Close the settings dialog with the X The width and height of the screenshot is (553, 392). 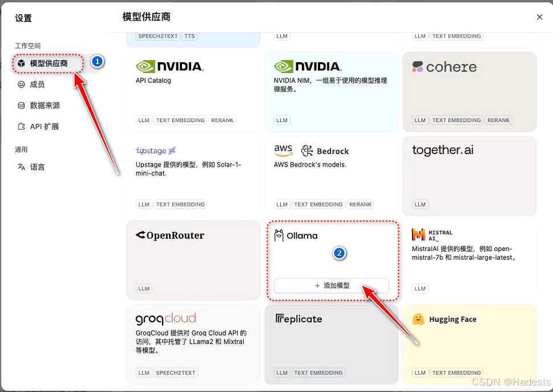tap(539, 17)
